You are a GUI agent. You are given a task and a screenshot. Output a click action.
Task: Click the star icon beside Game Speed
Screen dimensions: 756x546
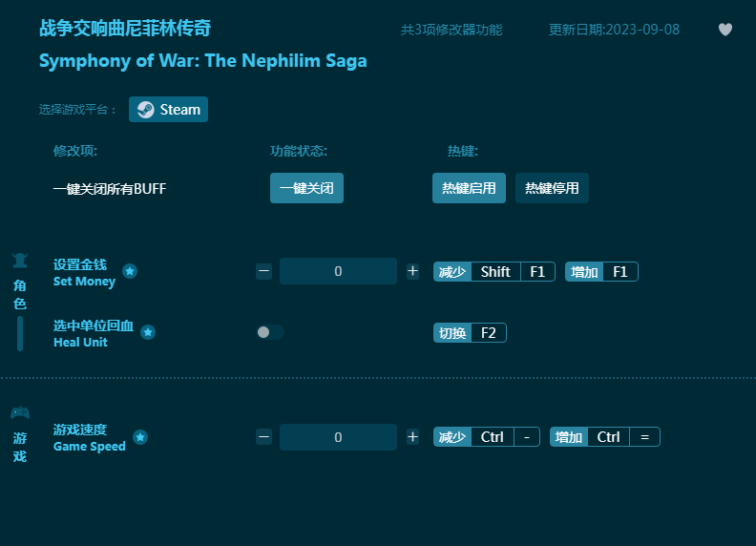coord(140,437)
